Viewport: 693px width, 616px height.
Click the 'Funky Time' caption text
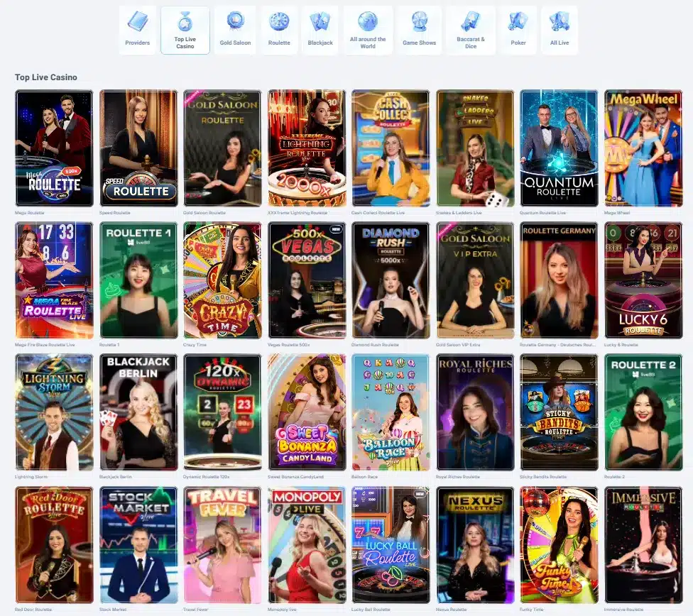(x=532, y=610)
